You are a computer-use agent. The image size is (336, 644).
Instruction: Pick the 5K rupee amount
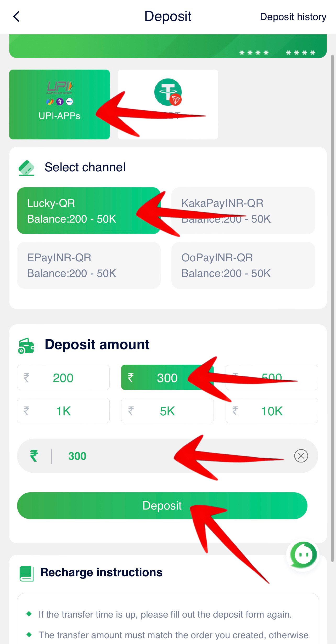167,411
